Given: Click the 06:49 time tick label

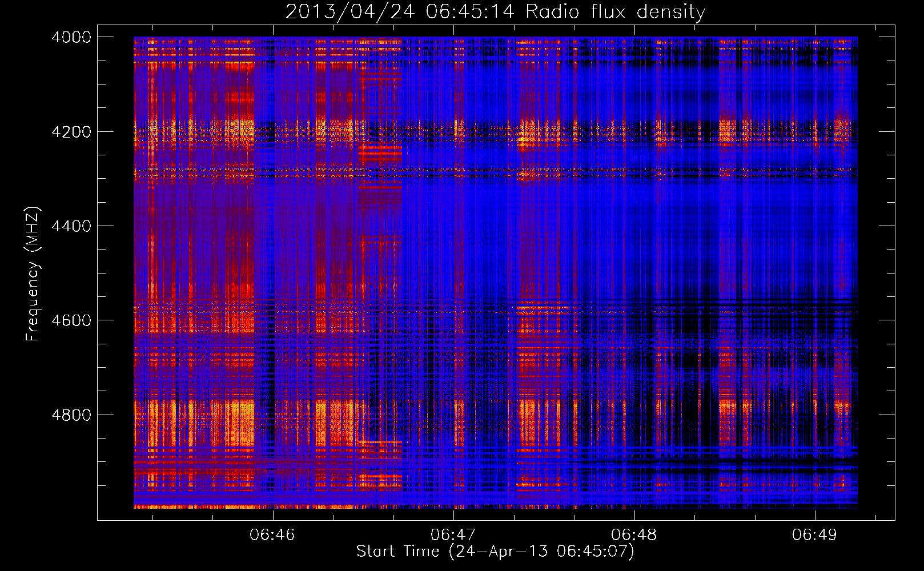Looking at the screenshot, I should [814, 534].
